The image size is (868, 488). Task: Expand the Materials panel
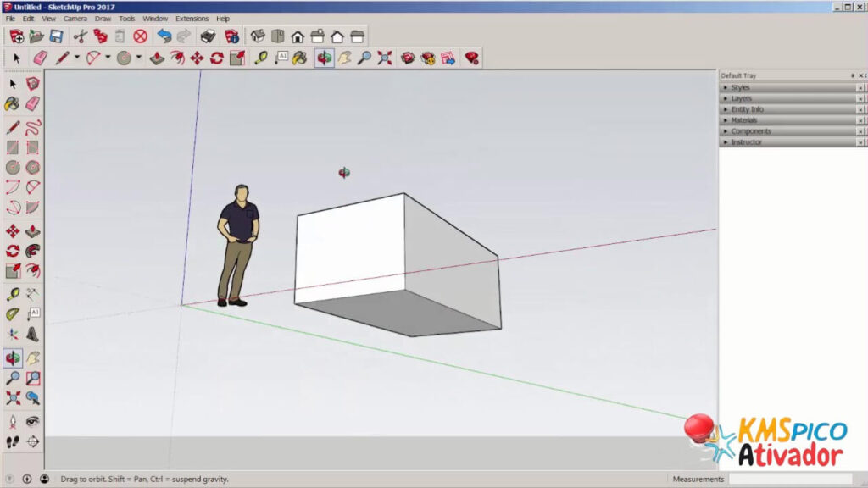[x=744, y=120]
